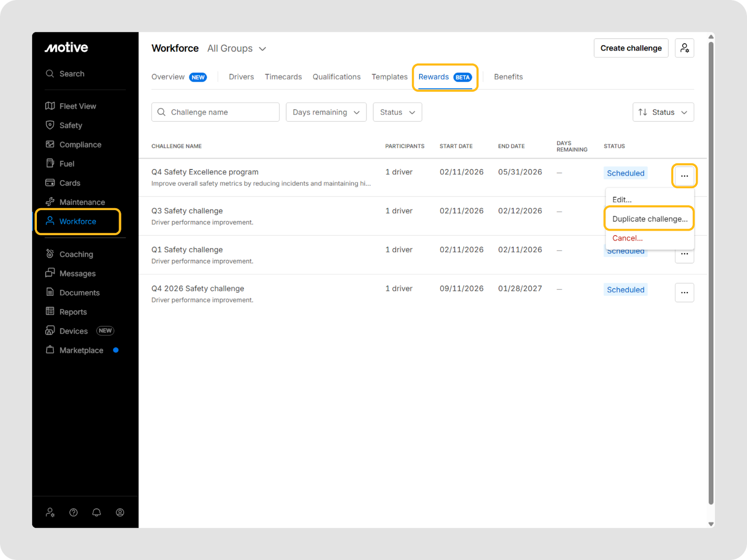Choose Edit from the context menu

click(622, 200)
